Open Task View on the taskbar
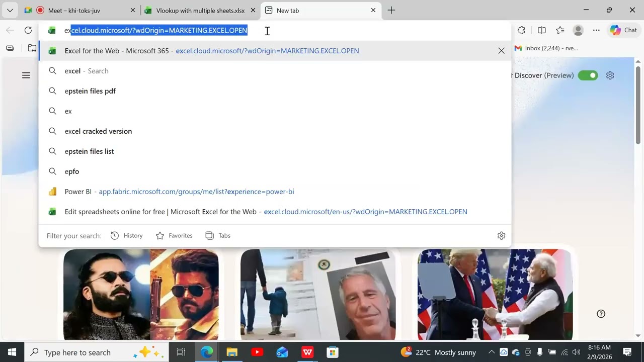This screenshot has height=362, width=644. pyautogui.click(x=181, y=352)
